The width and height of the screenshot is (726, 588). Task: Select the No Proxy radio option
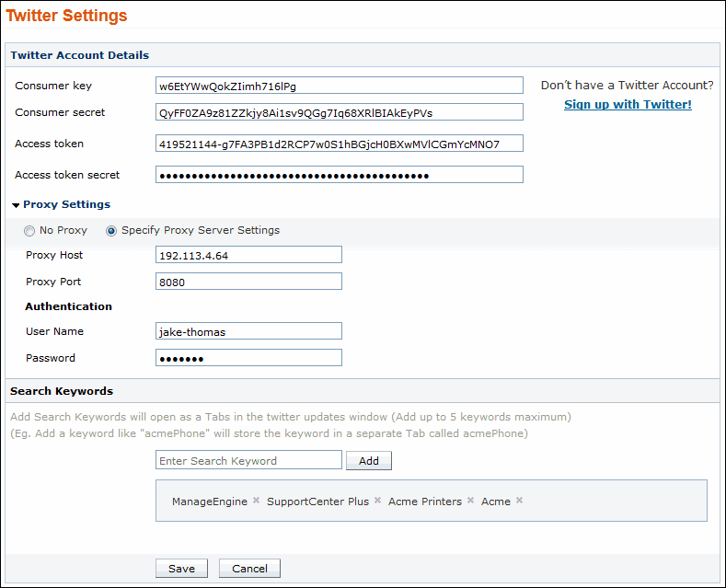click(x=30, y=231)
